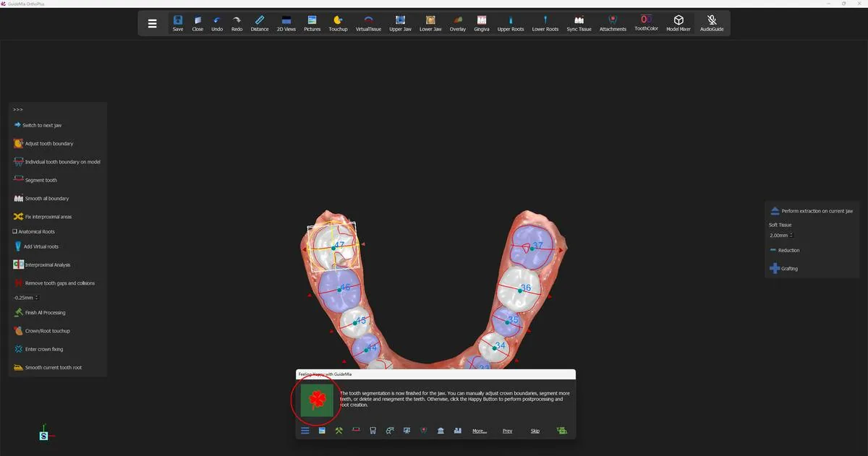Screen dimensions: 868x456
Task: Select the Grafting option
Action: 783,268
